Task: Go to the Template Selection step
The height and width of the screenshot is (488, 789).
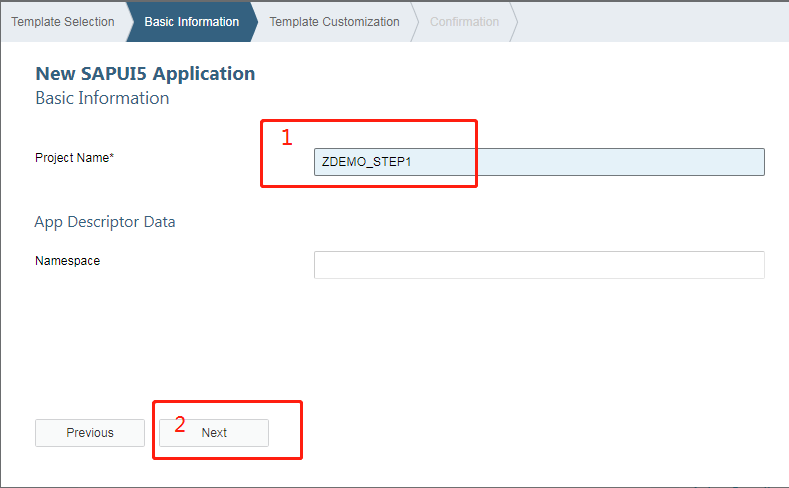Action: tap(62, 21)
